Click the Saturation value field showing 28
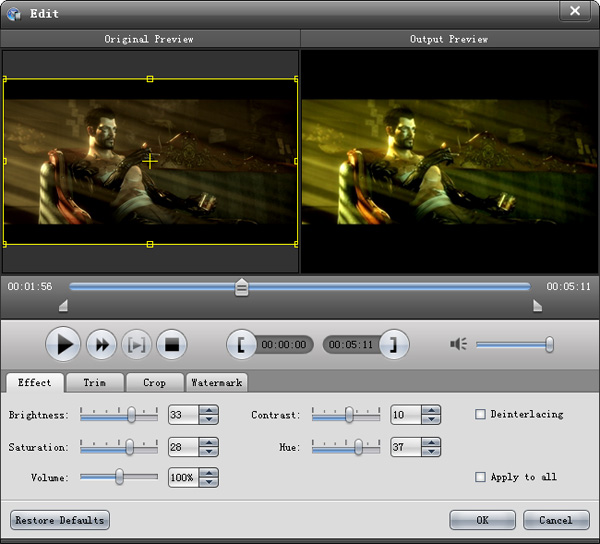Image resolution: width=600 pixels, height=544 pixels. tap(184, 447)
